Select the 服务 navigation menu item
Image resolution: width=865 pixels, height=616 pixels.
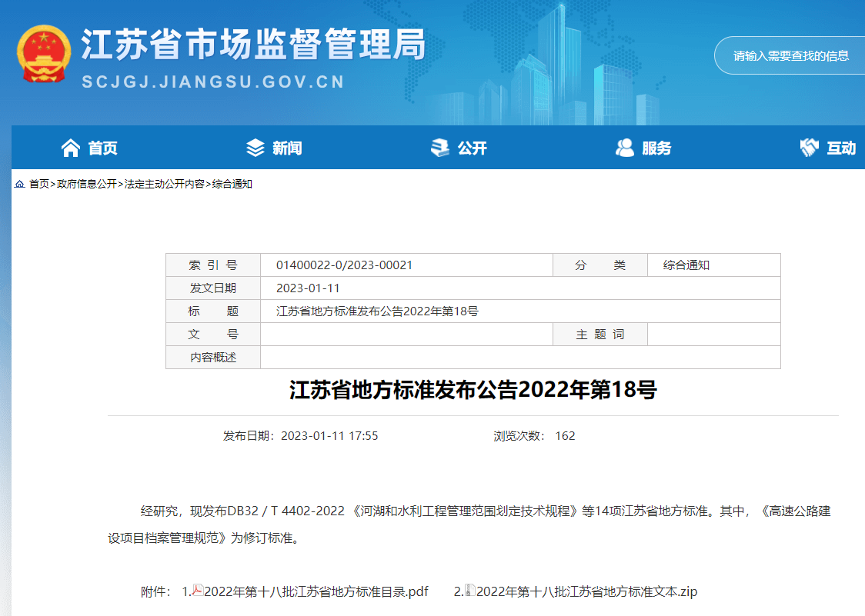point(656,148)
